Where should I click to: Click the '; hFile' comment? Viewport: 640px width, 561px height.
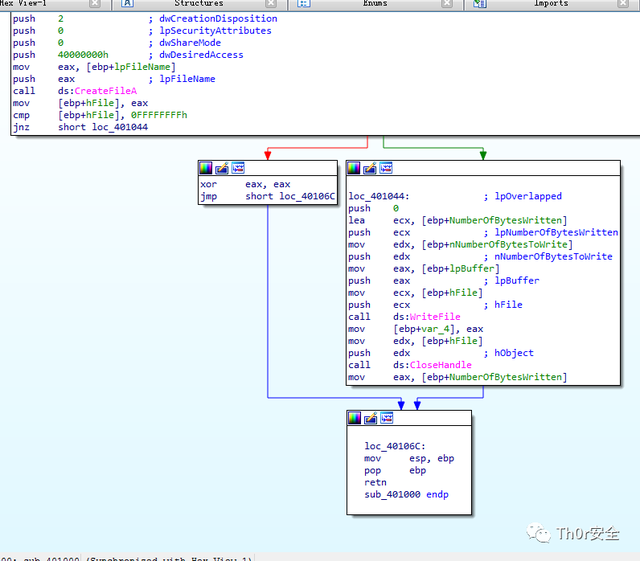[503, 305]
